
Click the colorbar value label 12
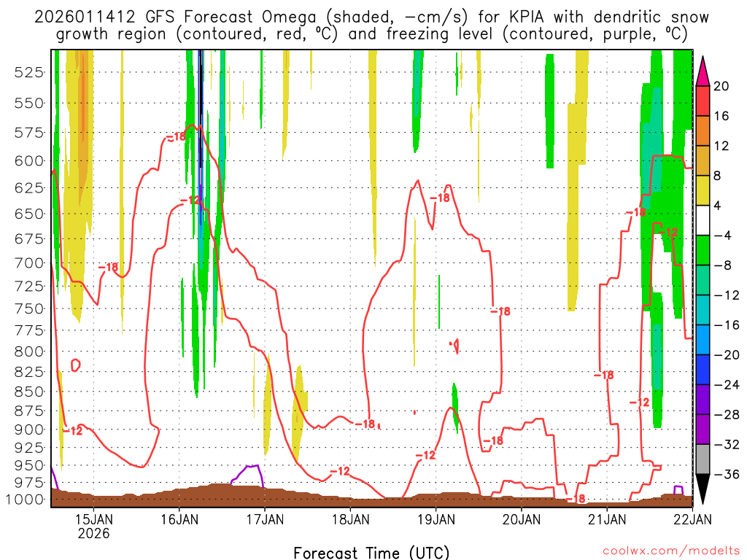point(721,146)
